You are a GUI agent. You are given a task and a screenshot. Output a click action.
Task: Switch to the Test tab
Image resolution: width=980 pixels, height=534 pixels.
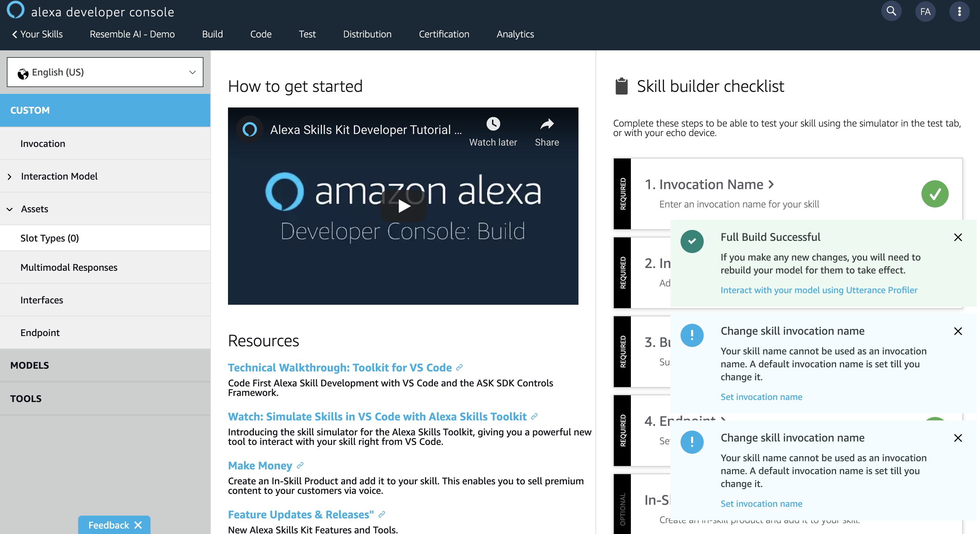point(307,34)
